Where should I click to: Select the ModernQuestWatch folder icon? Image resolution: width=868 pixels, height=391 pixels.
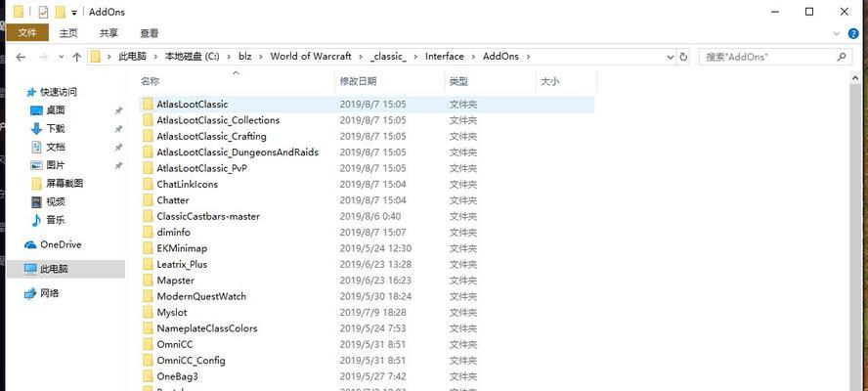(148, 296)
